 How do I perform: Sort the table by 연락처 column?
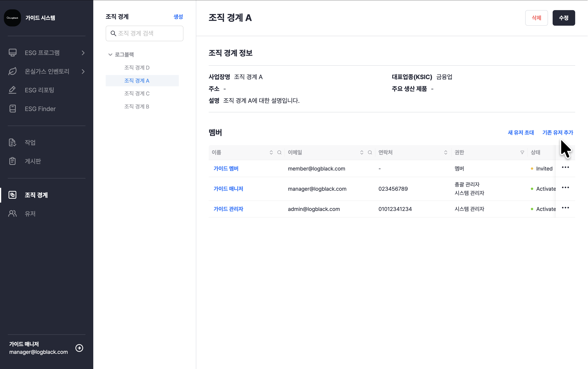coord(446,153)
